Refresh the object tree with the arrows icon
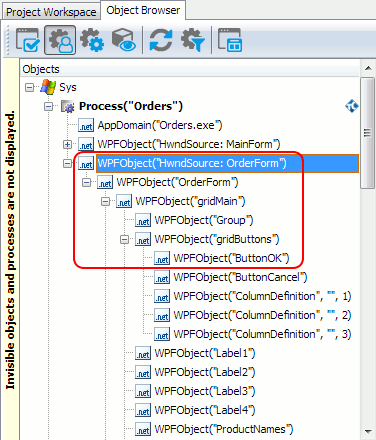376x440 pixels. (x=161, y=40)
